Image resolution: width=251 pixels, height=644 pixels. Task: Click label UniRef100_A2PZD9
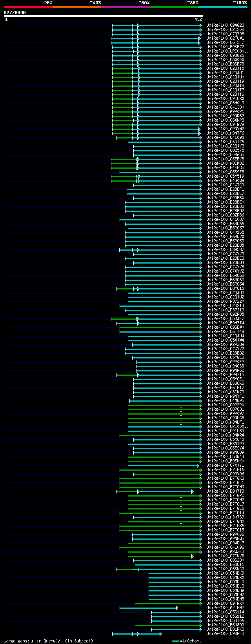(x=225, y=345)
